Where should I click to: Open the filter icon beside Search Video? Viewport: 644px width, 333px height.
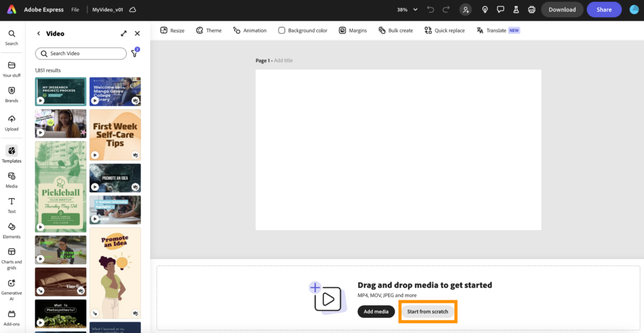(x=134, y=53)
